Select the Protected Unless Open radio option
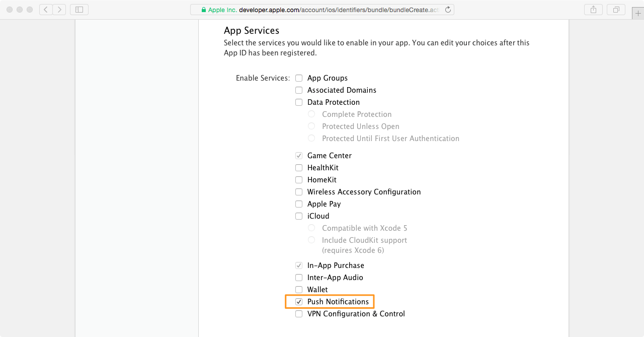The height and width of the screenshot is (337, 644). pyautogui.click(x=311, y=126)
